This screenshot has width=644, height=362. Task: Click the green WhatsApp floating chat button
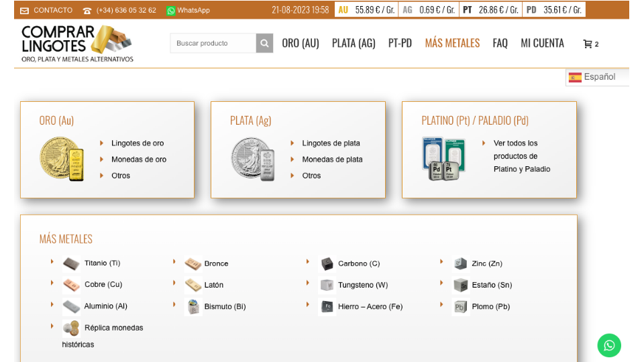pos(609,345)
